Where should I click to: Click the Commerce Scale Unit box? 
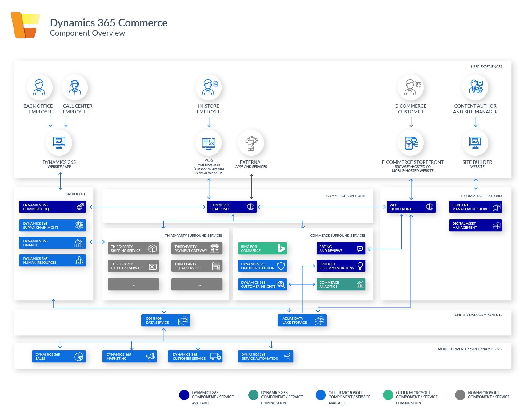[232, 207]
